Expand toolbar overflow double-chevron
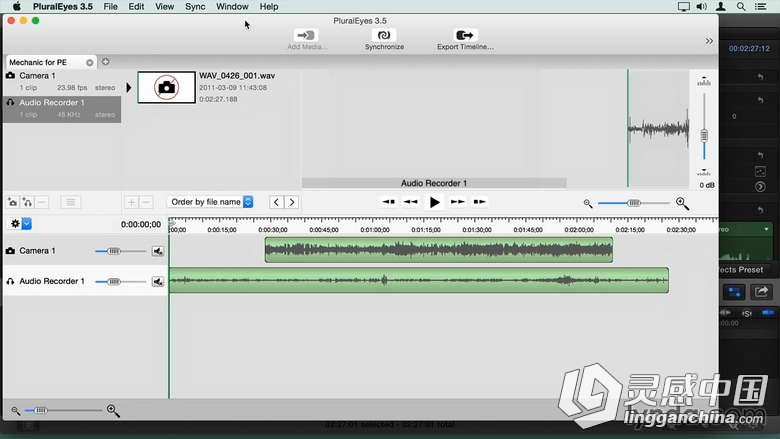 click(x=709, y=41)
